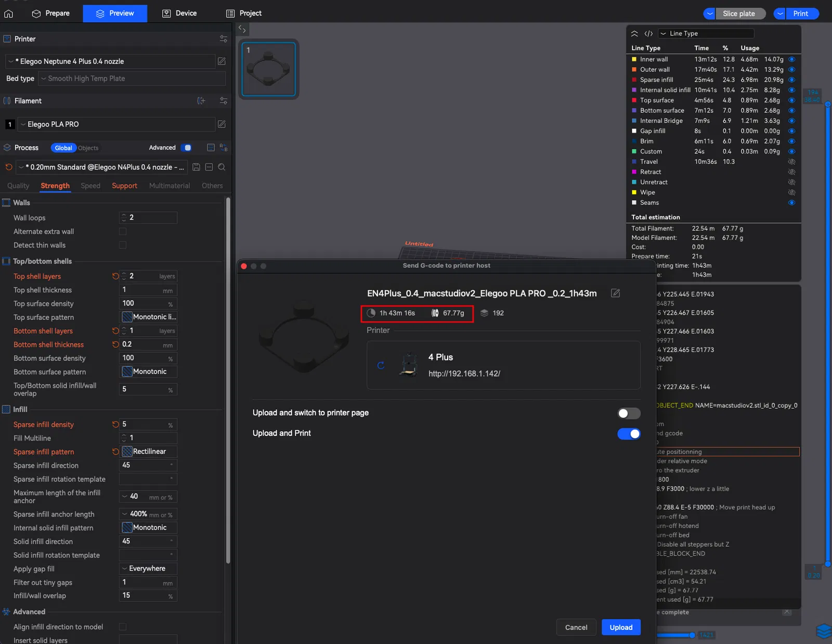Edit the Elegoo Neptune 4 Plus printer preset
The width and height of the screenshot is (832, 644).
222,61
